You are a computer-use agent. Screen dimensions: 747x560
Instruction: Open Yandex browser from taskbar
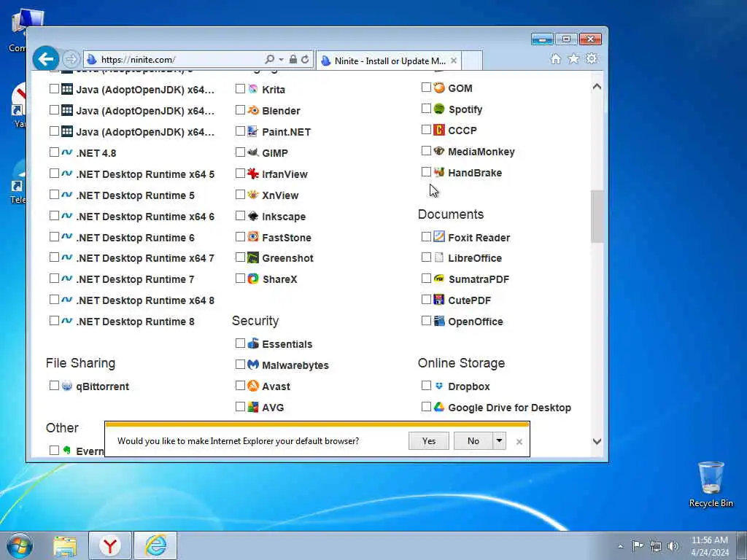tap(110, 545)
